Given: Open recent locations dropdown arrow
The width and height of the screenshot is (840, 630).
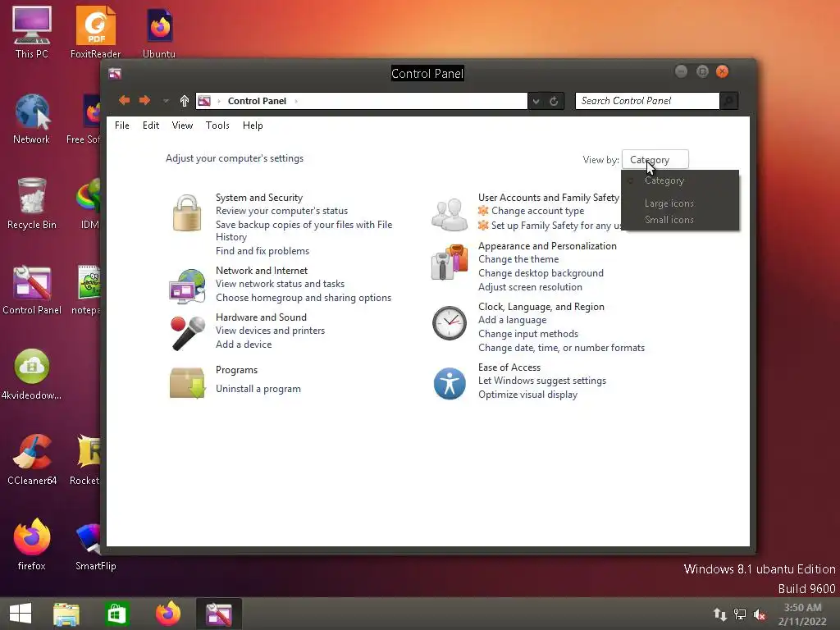Looking at the screenshot, I should pyautogui.click(x=166, y=101).
